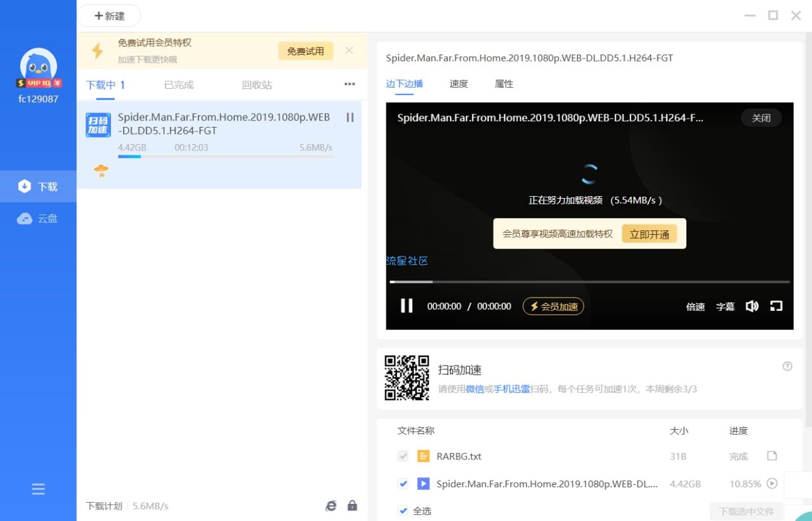The height and width of the screenshot is (521, 812).
Task: Open RARBG.txt with the document icon
Action: coord(772,456)
